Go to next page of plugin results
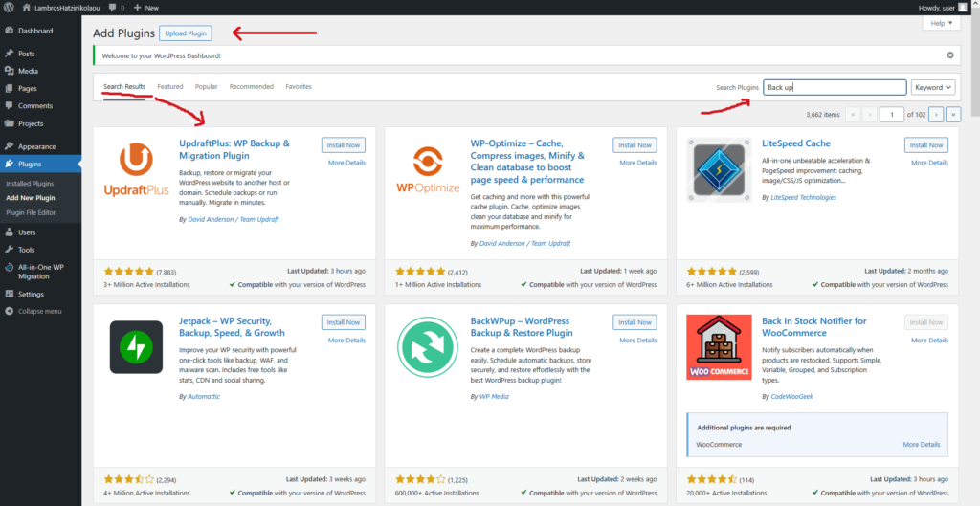 (937, 114)
